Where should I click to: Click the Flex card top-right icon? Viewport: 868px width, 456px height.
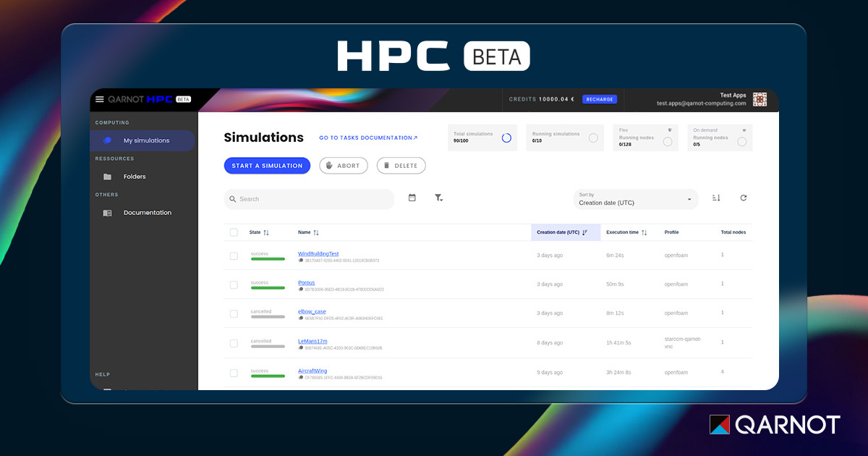coord(670,130)
